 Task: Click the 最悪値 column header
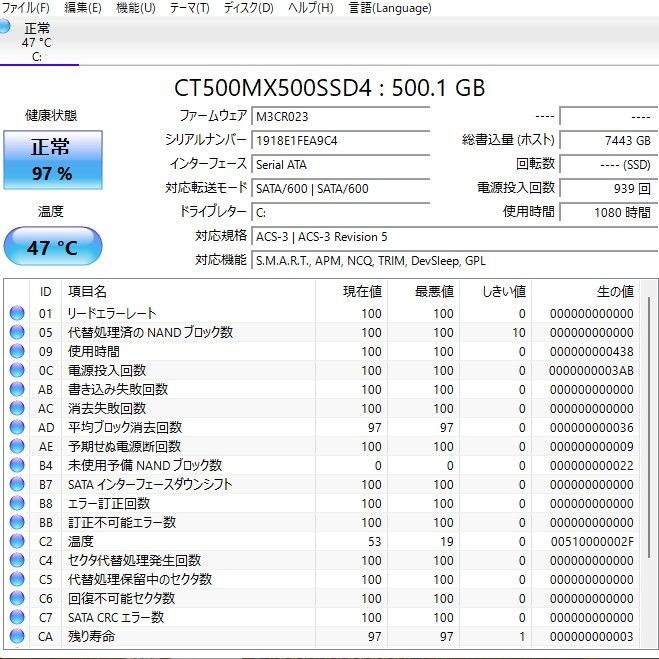(423, 291)
